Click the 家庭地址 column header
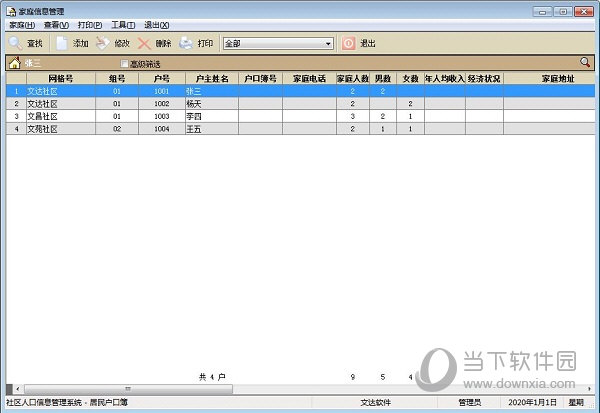Screen dimensions: 600x413 [549, 78]
